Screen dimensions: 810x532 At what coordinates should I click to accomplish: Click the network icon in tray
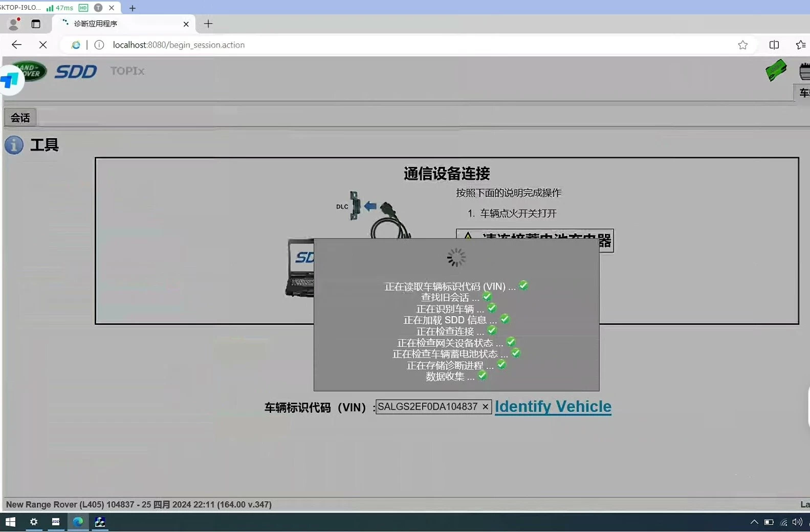(783, 522)
